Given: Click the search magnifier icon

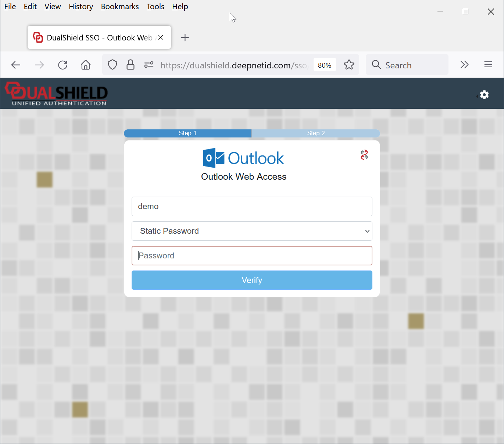Looking at the screenshot, I should tap(376, 65).
